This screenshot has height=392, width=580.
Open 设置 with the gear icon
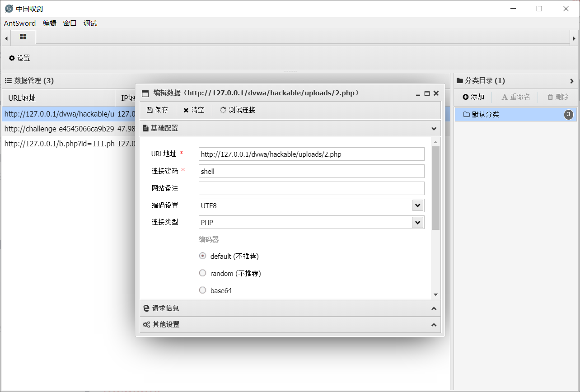point(19,58)
